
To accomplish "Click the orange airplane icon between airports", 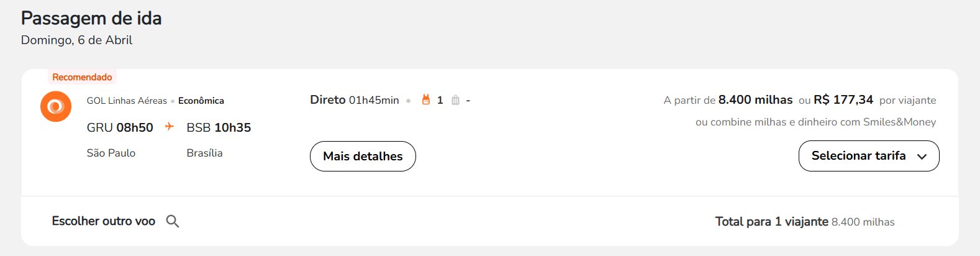I will point(169,127).
